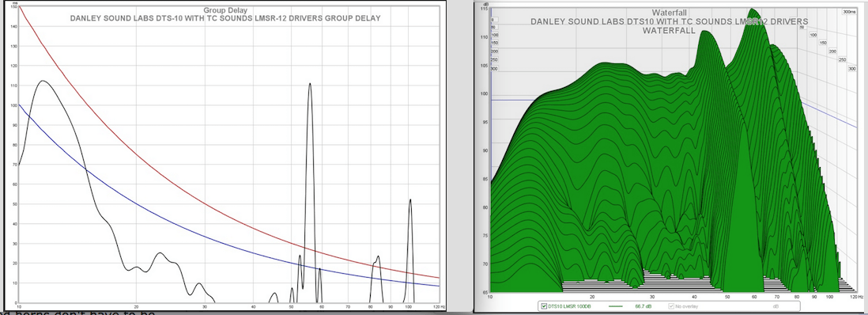Image resolution: width=868 pixels, height=315 pixels.
Task: Click the Group Delay graph title
Action: point(225,10)
